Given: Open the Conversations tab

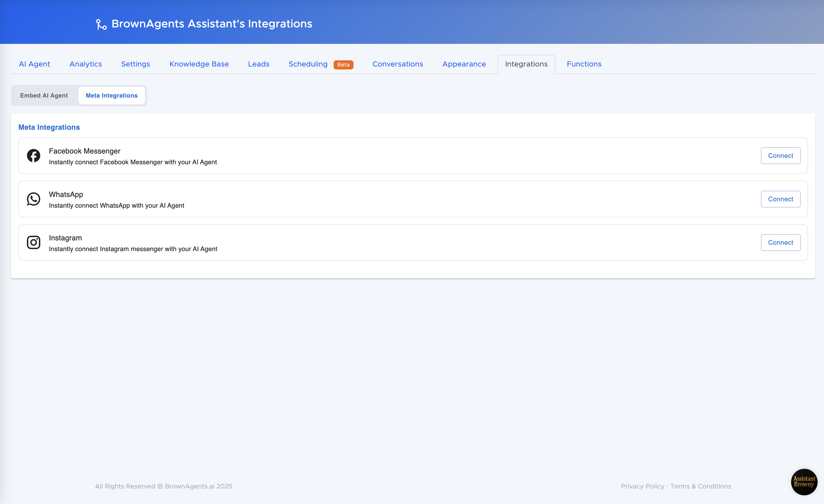Looking at the screenshot, I should point(398,64).
